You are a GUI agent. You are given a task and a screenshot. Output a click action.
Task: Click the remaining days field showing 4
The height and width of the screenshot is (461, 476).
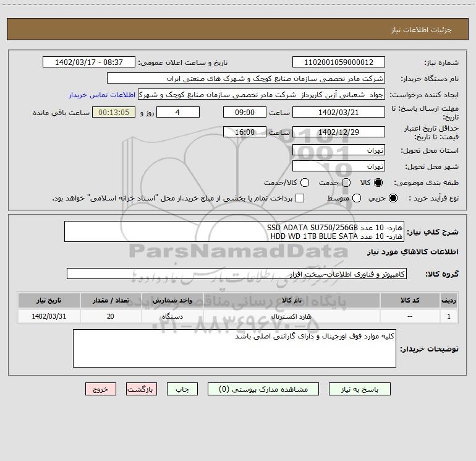click(x=178, y=112)
